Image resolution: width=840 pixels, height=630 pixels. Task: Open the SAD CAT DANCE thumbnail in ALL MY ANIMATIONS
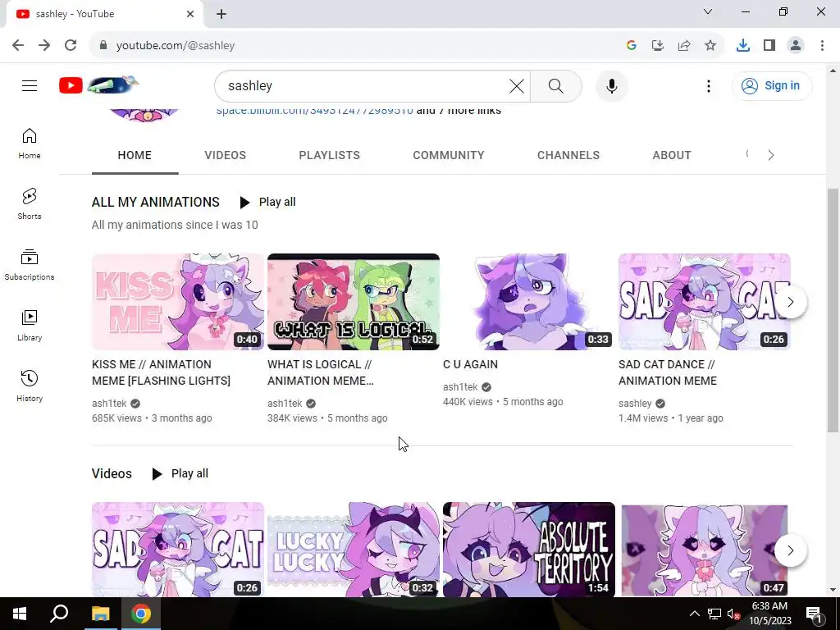[705, 302]
